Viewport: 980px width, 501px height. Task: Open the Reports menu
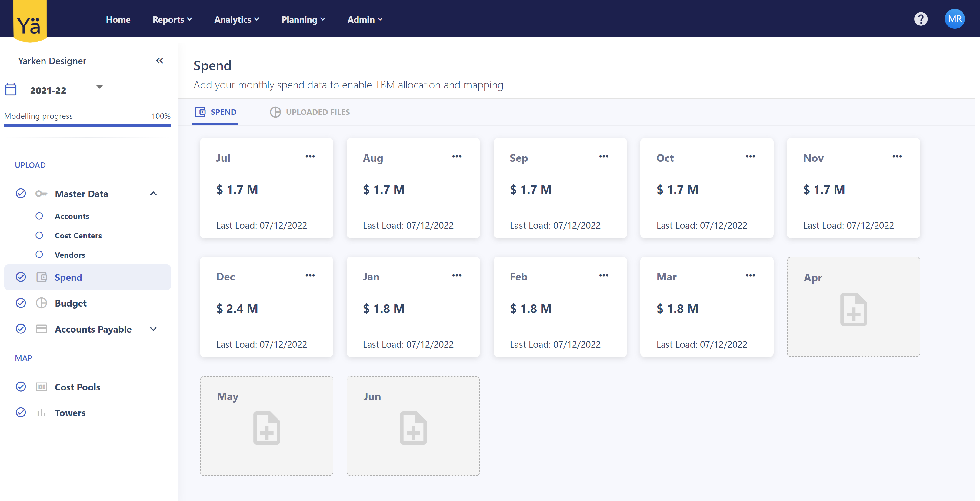tap(172, 19)
